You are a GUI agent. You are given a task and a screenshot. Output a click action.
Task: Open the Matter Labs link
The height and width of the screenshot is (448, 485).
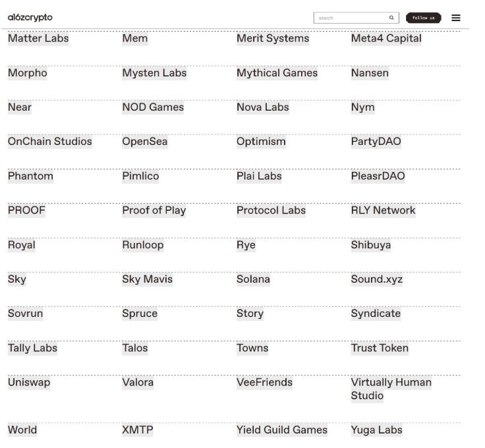point(38,38)
